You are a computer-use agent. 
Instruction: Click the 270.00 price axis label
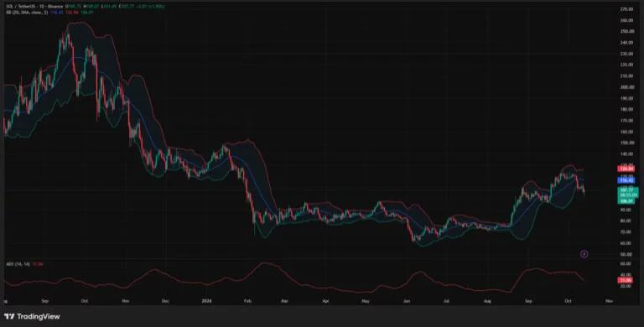click(626, 9)
